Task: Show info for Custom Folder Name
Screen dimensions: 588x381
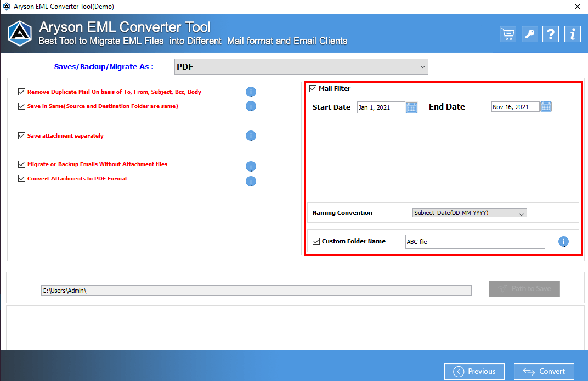Action: pos(563,242)
